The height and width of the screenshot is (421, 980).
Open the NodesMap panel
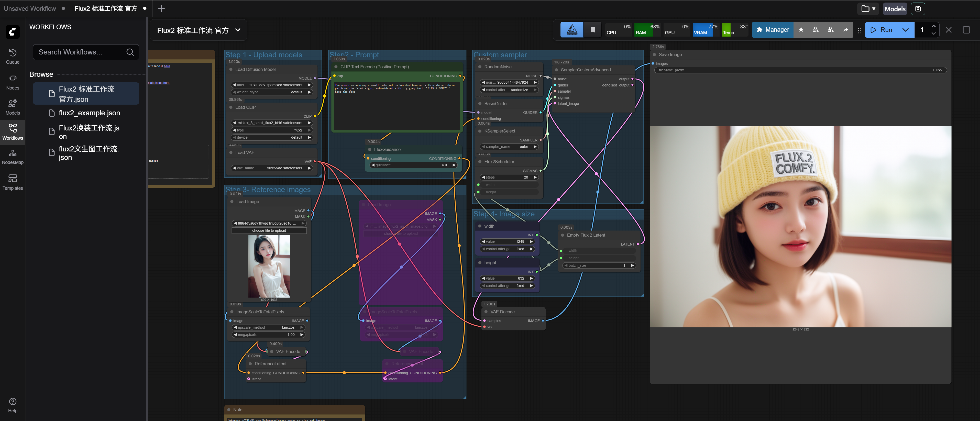pos(13,157)
